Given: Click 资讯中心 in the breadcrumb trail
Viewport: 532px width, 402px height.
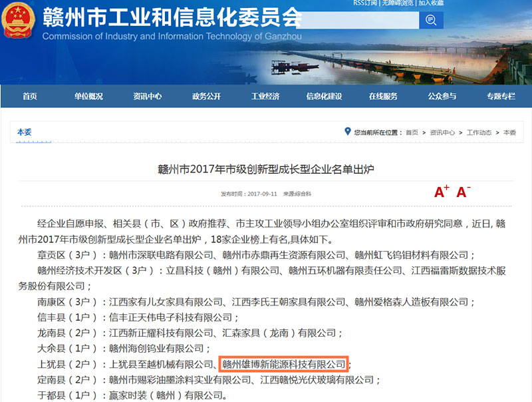Looking at the screenshot, I should (x=442, y=132).
